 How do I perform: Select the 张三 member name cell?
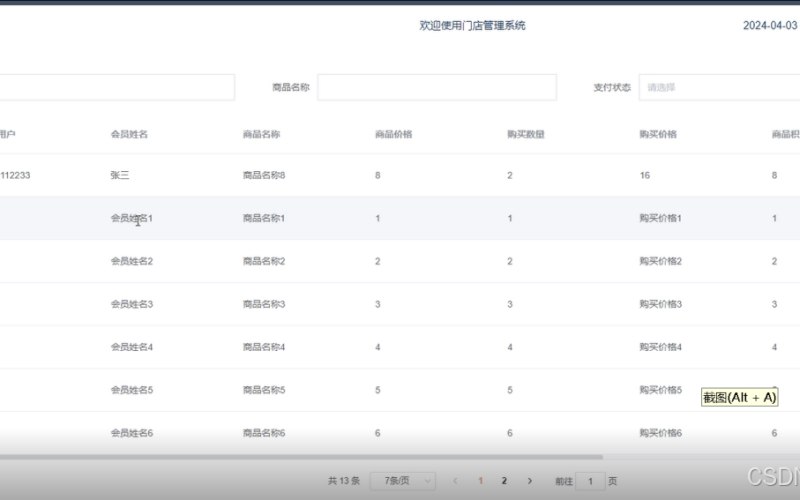click(120, 175)
